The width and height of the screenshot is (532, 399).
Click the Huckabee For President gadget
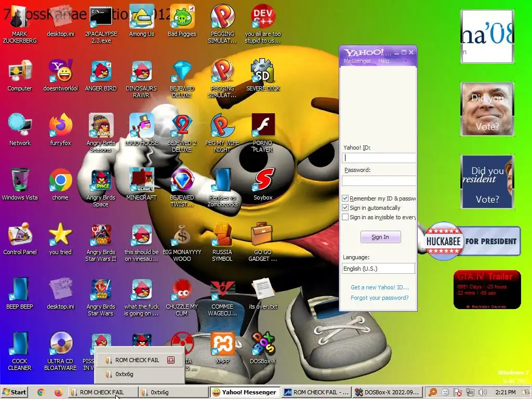(472, 241)
